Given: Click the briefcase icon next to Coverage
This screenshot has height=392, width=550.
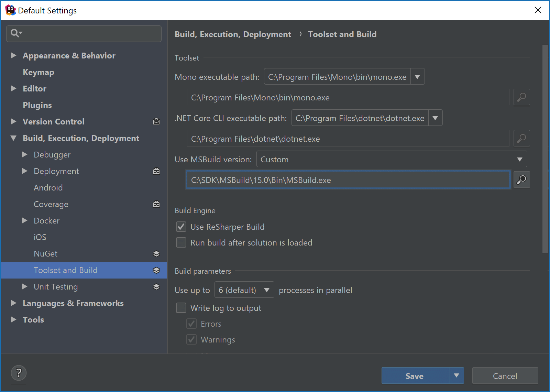Looking at the screenshot, I should [156, 204].
